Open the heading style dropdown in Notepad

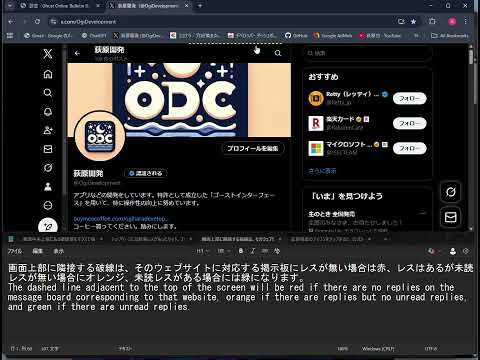(x=202, y=251)
